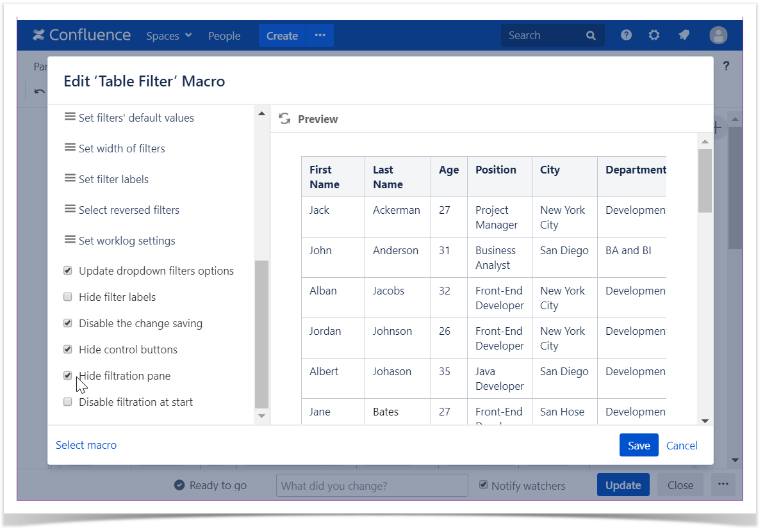Click the What did you change field
Image resolution: width=765 pixels, height=532 pixels.
372,486
